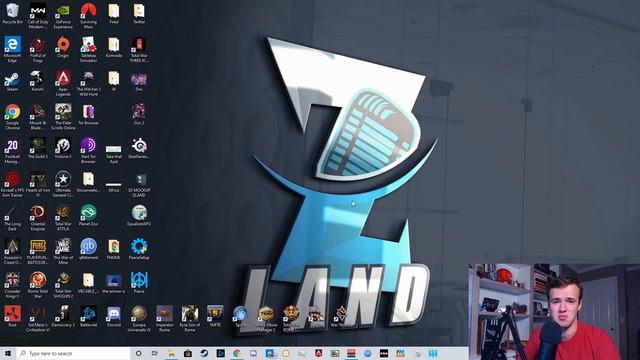The image size is (640, 360).
Task: Open GeForce Experience desktop shortcut
Action: click(x=63, y=16)
